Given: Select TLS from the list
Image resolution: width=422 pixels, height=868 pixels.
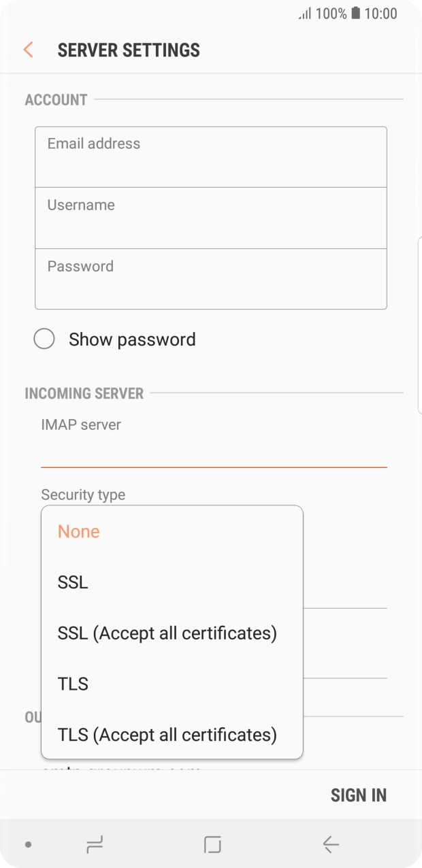Looking at the screenshot, I should [x=73, y=684].
